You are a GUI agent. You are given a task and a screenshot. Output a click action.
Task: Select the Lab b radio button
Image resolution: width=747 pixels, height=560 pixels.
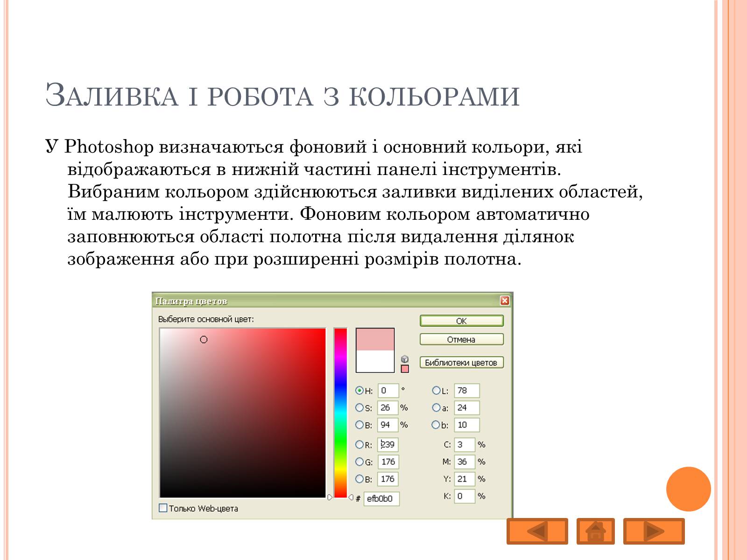(x=436, y=425)
